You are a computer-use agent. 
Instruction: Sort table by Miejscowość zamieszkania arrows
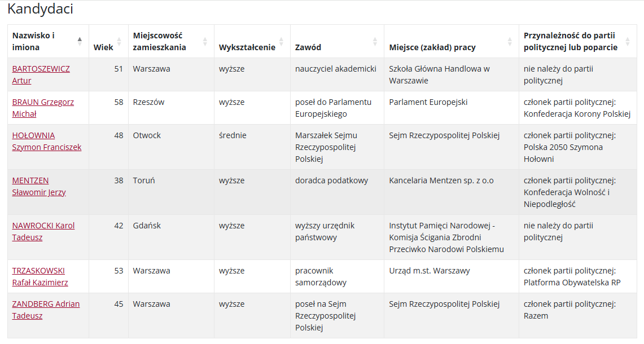coord(205,41)
